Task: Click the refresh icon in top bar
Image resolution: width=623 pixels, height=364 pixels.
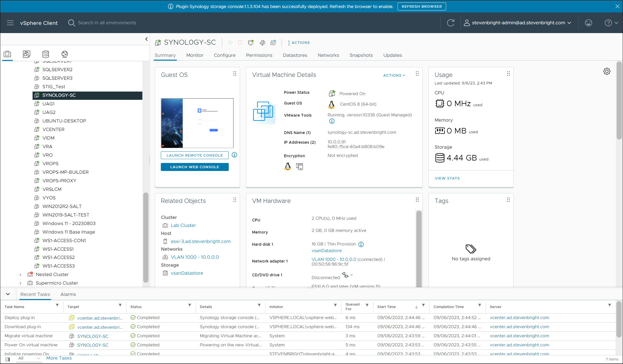Action: [x=451, y=23]
